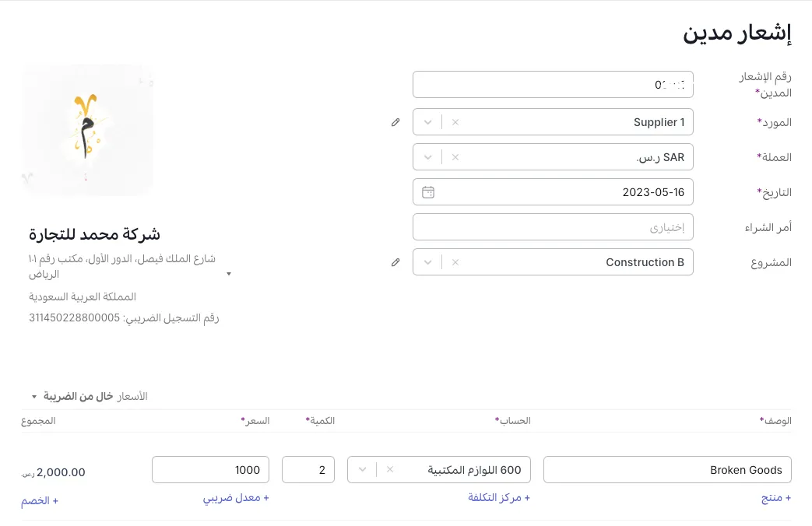Select the Broken Goods description field
The image size is (812, 526).
point(667,469)
